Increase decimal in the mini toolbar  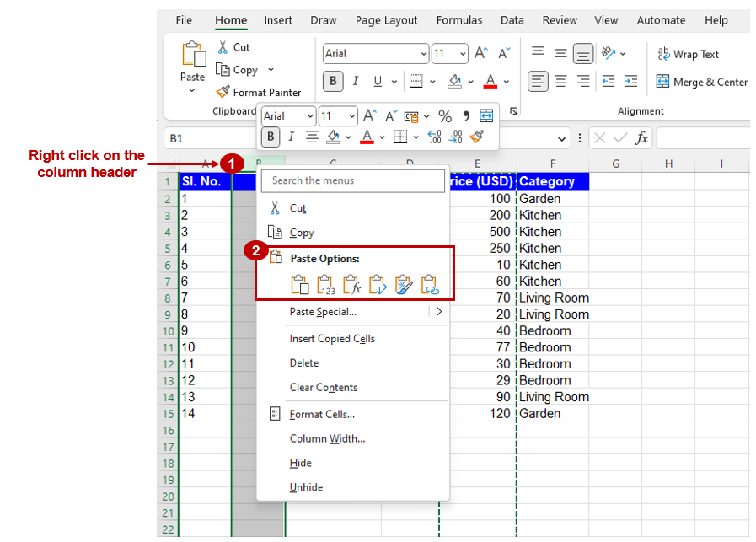(435, 137)
